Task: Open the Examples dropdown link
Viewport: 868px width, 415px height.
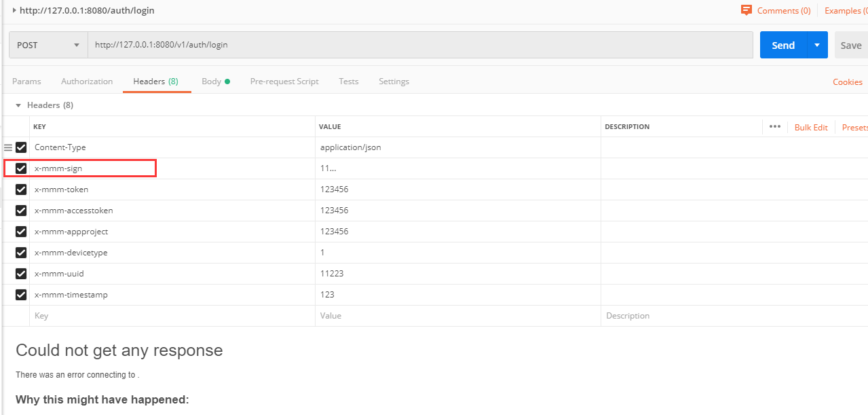Action: coord(846,10)
